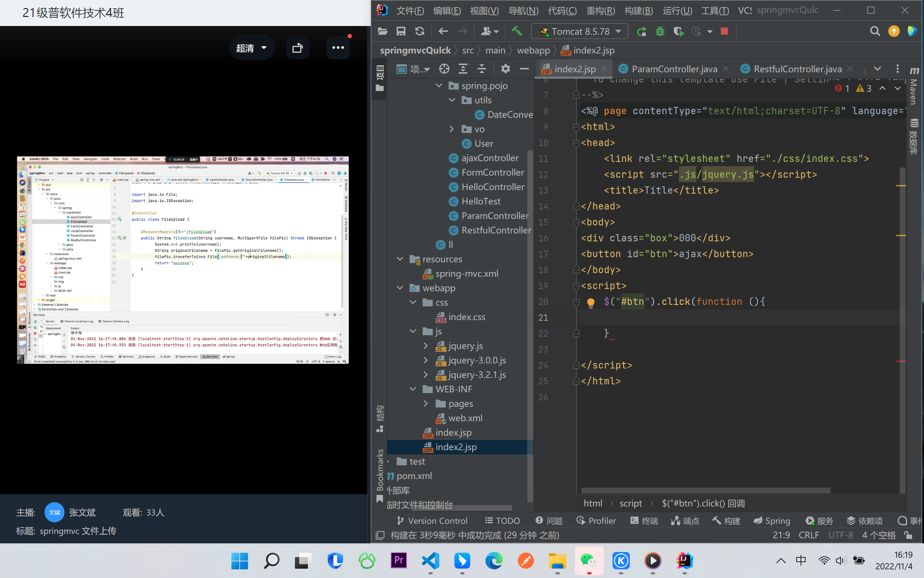Click Collapse All icon in project panel
Screen dimensions: 924x578
[x=481, y=69]
